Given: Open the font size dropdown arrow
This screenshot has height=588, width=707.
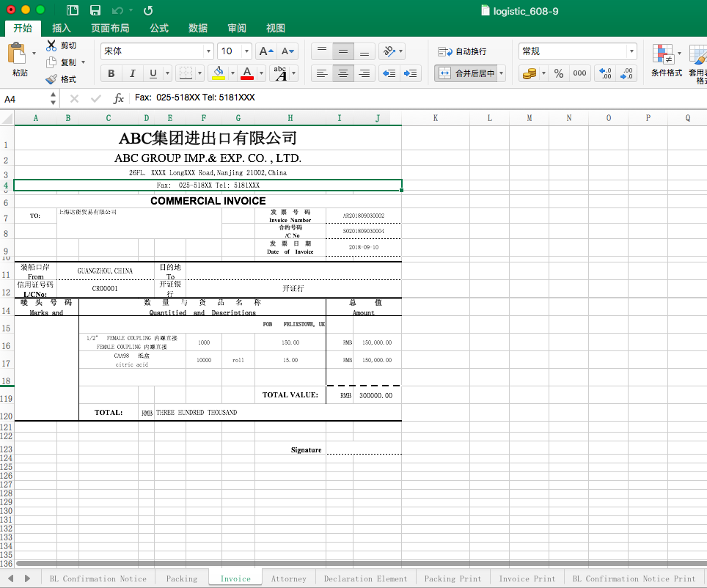Looking at the screenshot, I should tap(246, 51).
